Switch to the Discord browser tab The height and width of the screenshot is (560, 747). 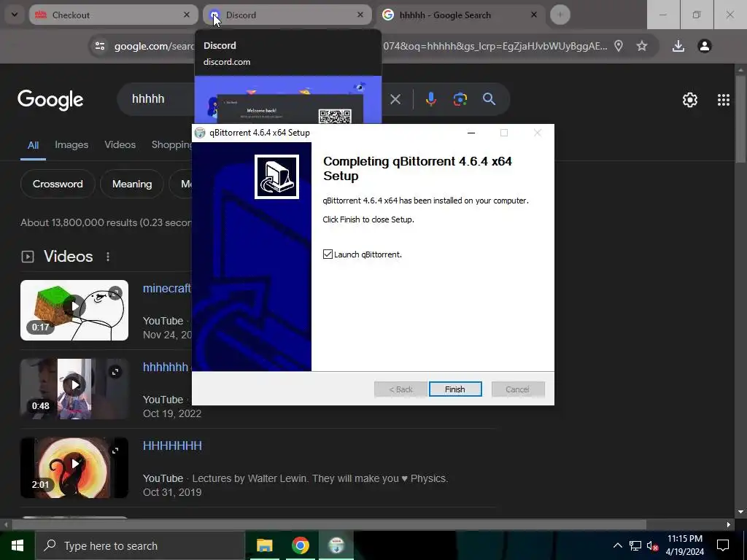(287, 15)
